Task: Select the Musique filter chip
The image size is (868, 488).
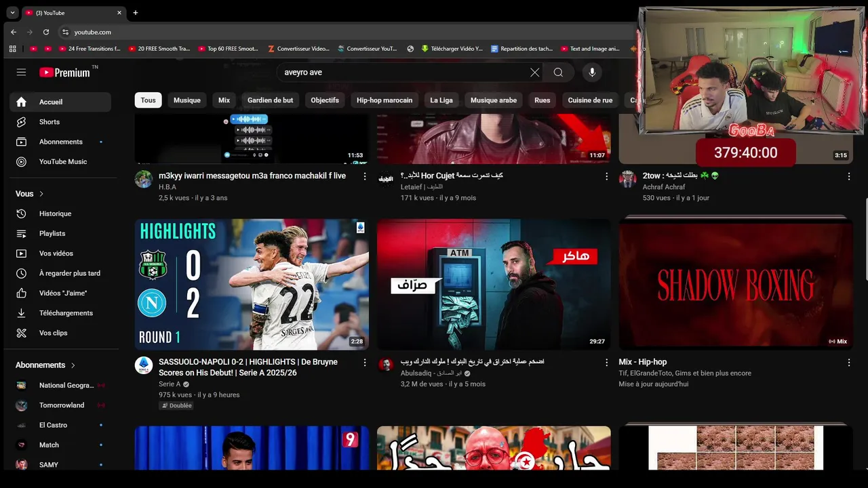Action: [187, 100]
